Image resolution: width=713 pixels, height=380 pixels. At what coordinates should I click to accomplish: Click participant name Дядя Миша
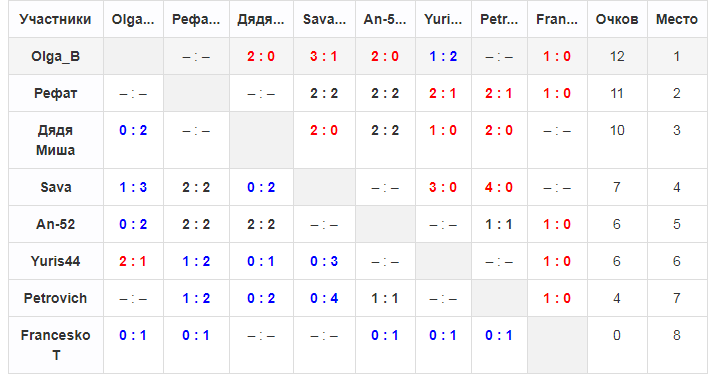[x=55, y=140]
